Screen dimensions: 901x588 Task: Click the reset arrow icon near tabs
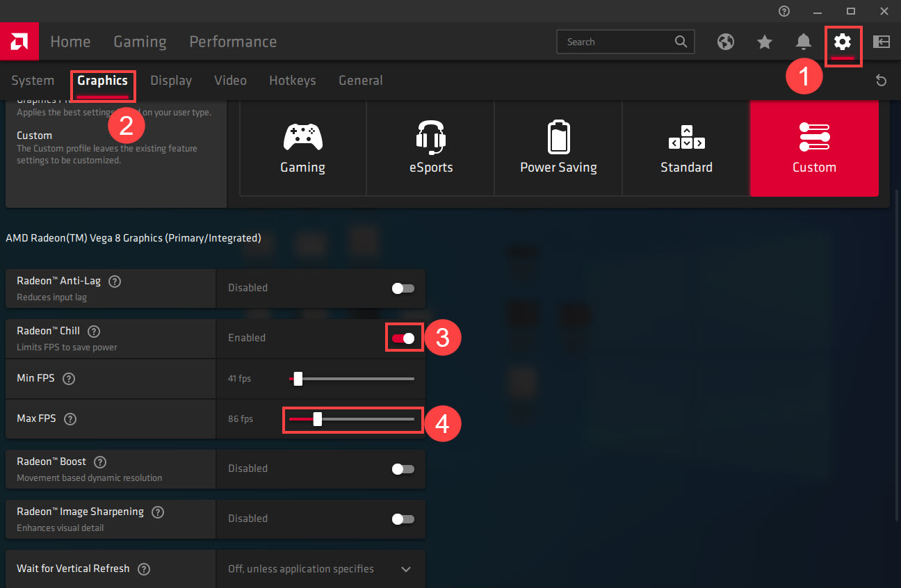[882, 81]
